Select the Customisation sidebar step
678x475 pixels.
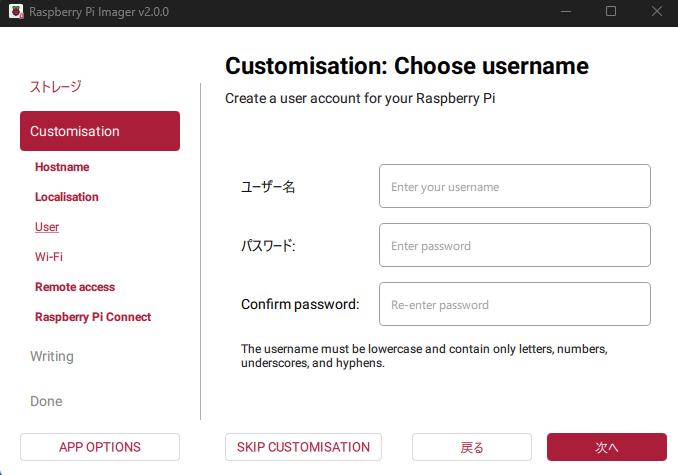tap(100, 131)
